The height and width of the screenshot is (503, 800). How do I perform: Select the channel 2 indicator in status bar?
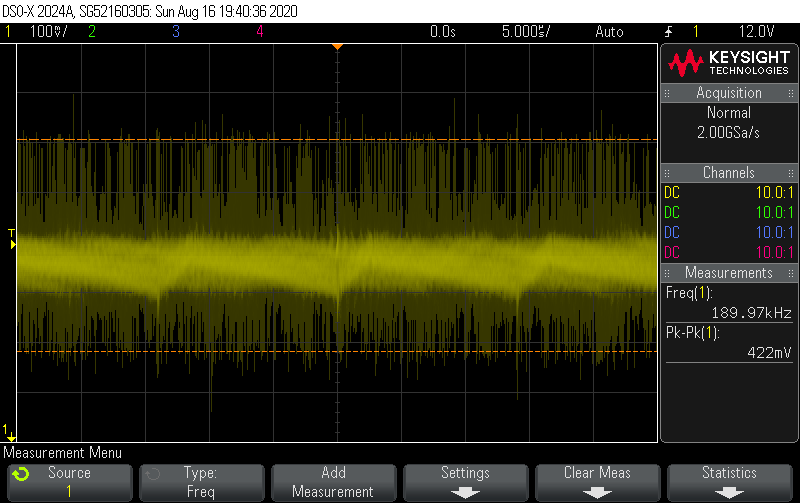click(92, 32)
